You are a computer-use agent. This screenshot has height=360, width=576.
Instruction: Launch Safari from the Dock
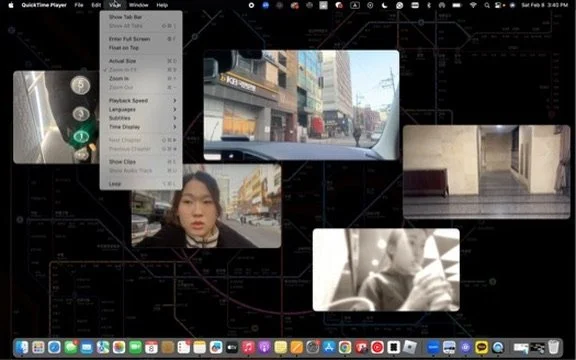coord(54,347)
